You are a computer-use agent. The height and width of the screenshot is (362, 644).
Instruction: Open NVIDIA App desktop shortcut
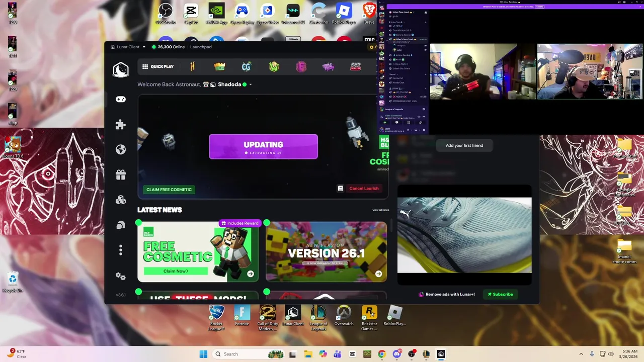coord(216,14)
